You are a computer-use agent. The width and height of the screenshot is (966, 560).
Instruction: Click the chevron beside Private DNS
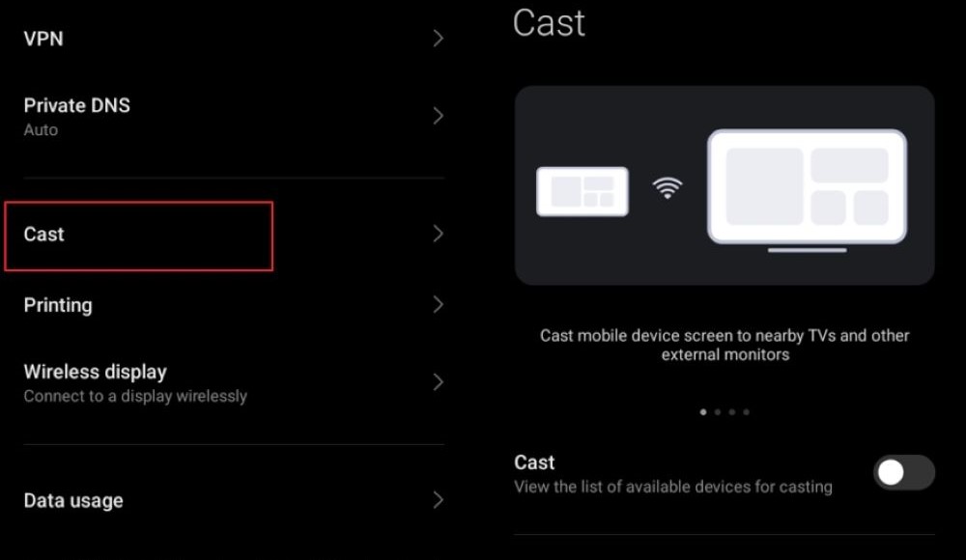pyautogui.click(x=438, y=116)
